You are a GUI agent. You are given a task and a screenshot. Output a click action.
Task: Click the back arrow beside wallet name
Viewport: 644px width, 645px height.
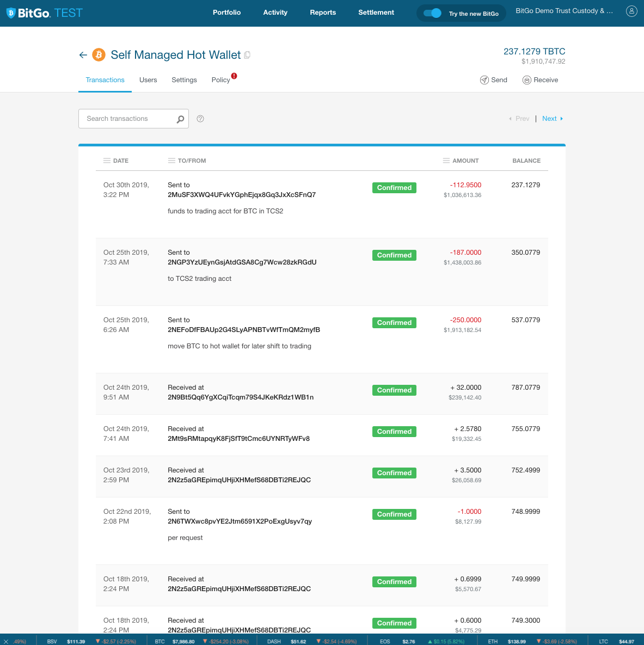point(83,55)
